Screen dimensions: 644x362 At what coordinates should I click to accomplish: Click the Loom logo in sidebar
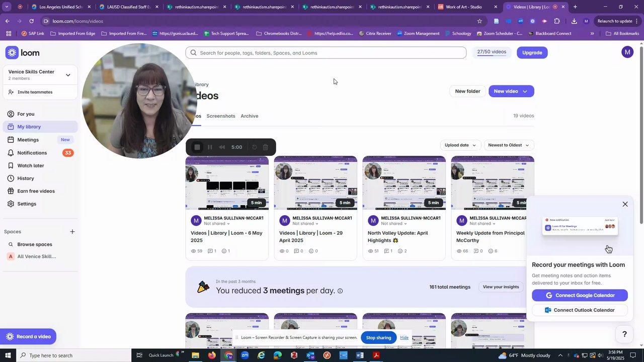pyautogui.click(x=23, y=53)
